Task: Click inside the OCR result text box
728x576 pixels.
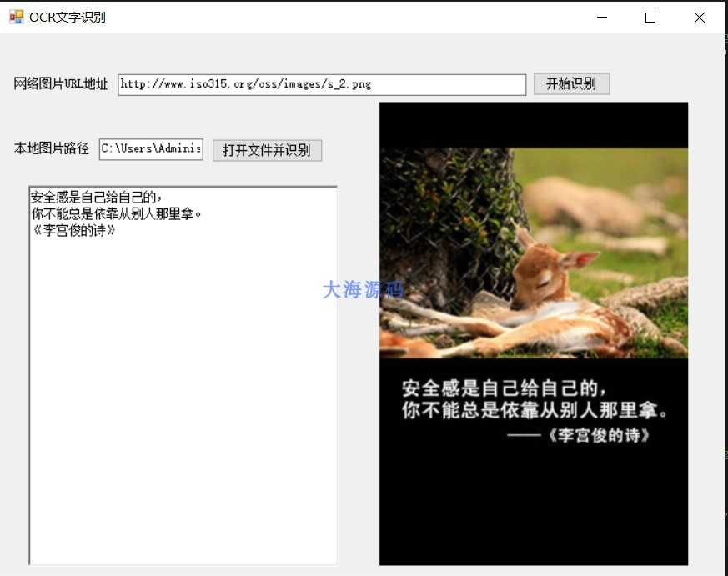Action: pos(183,376)
